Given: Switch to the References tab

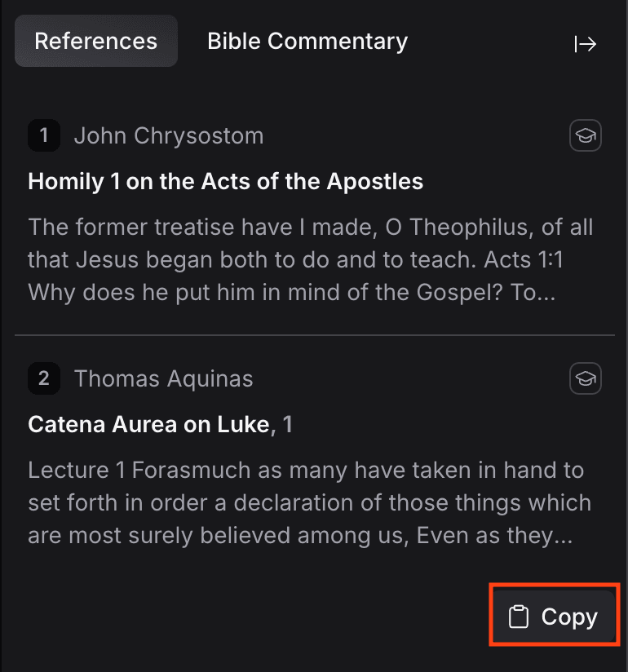Looking at the screenshot, I should [x=95, y=41].
